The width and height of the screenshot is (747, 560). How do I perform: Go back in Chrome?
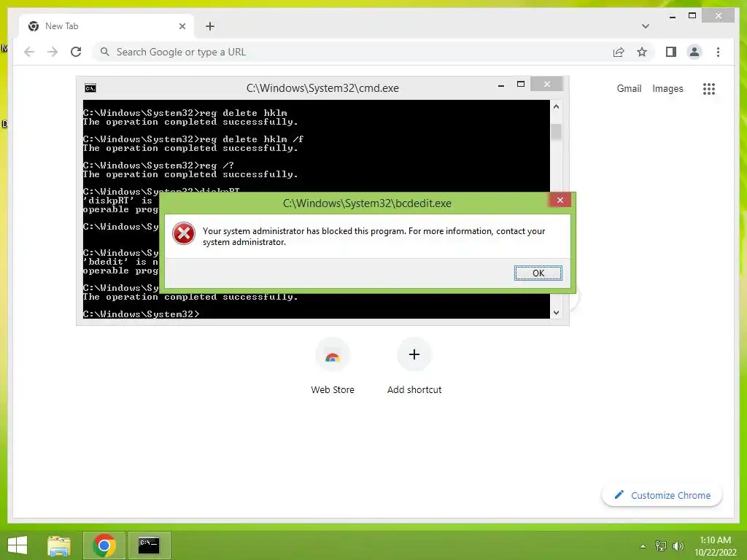pos(29,52)
